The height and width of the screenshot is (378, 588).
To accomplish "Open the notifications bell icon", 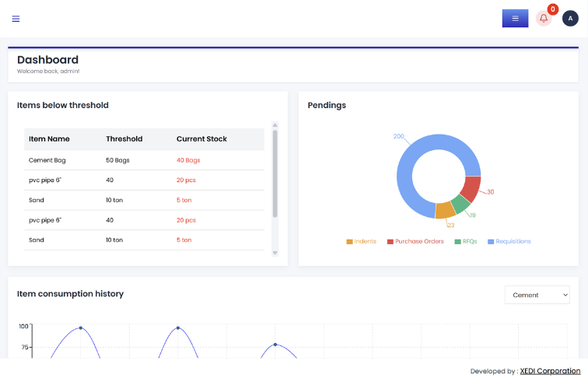I will click(x=544, y=19).
